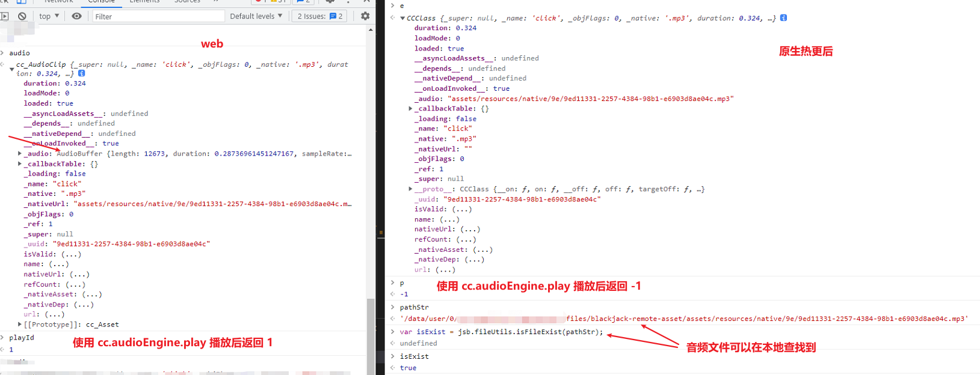The width and height of the screenshot is (980, 375).
Task: Show the console sidebar
Action: (x=4, y=16)
